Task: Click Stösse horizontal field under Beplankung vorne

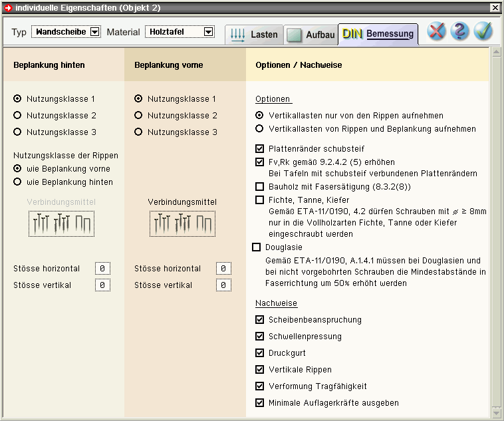Action: tap(223, 269)
